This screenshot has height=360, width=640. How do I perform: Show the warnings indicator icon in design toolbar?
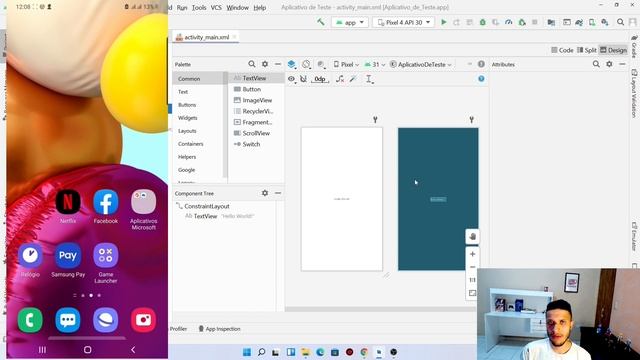pos(481,64)
